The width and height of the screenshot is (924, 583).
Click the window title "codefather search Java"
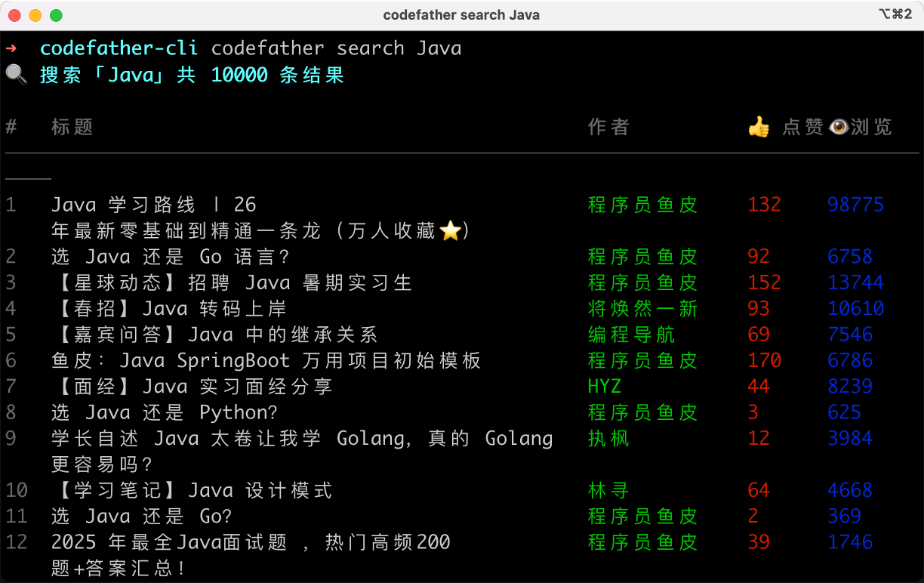461,15
